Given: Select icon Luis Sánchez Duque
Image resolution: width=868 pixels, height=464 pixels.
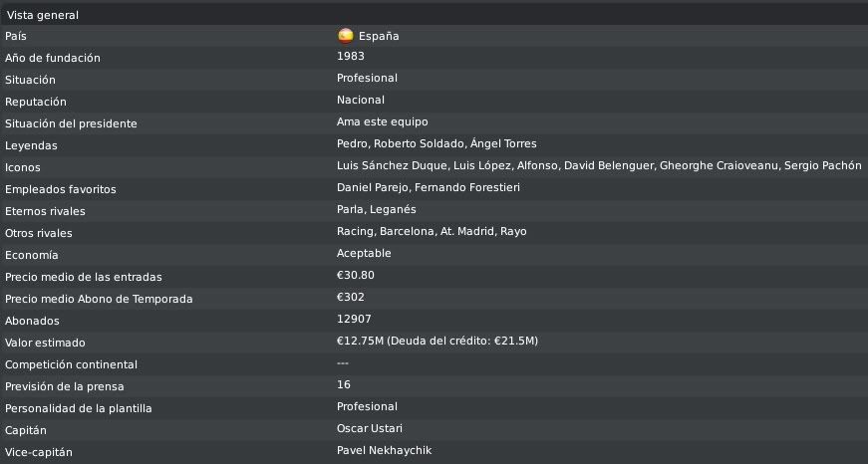Looking at the screenshot, I should point(392,165).
